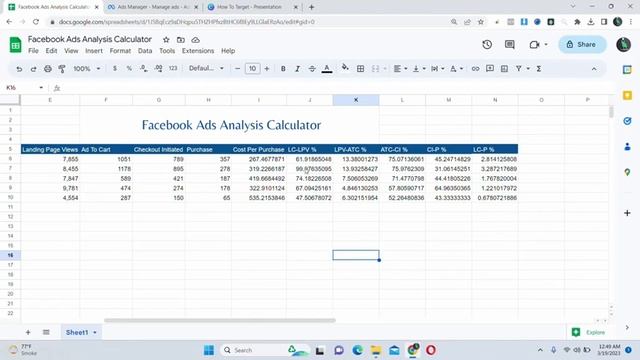Create a filter icon
640x360 pixels.
pos(519,69)
